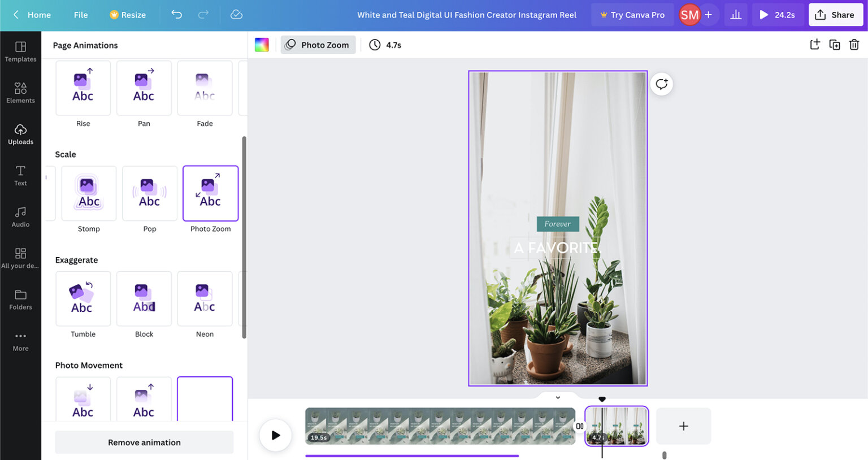Switch animation to Tumble
The image size is (868, 460).
click(83, 298)
